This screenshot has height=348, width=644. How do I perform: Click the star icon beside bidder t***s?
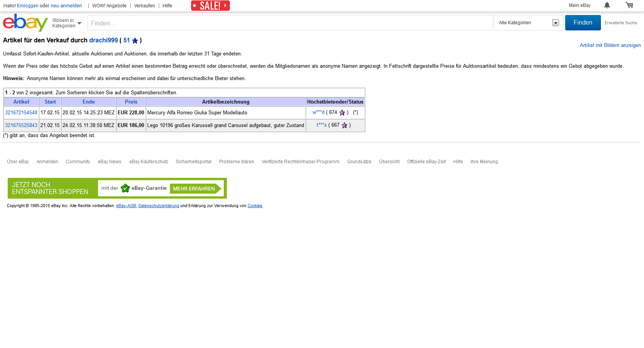pos(344,125)
